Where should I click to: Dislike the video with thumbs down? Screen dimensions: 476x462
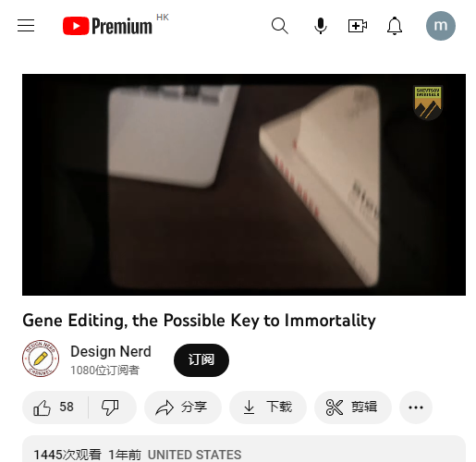pos(110,407)
